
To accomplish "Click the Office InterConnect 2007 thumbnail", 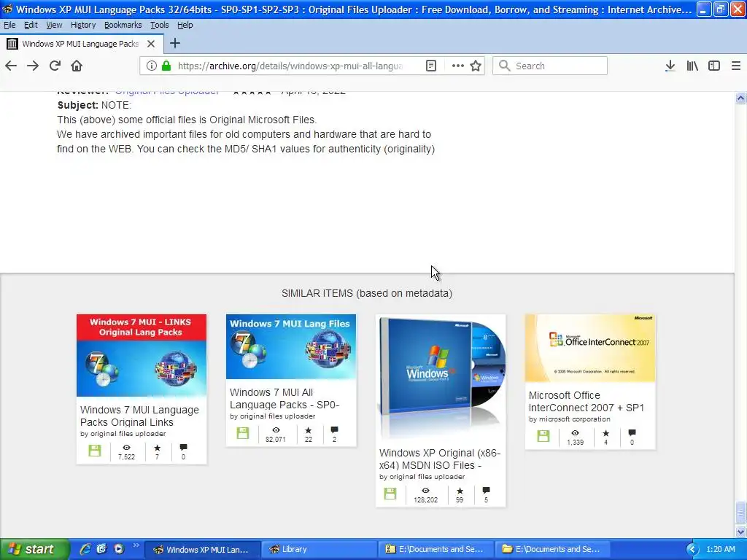I will (590, 348).
